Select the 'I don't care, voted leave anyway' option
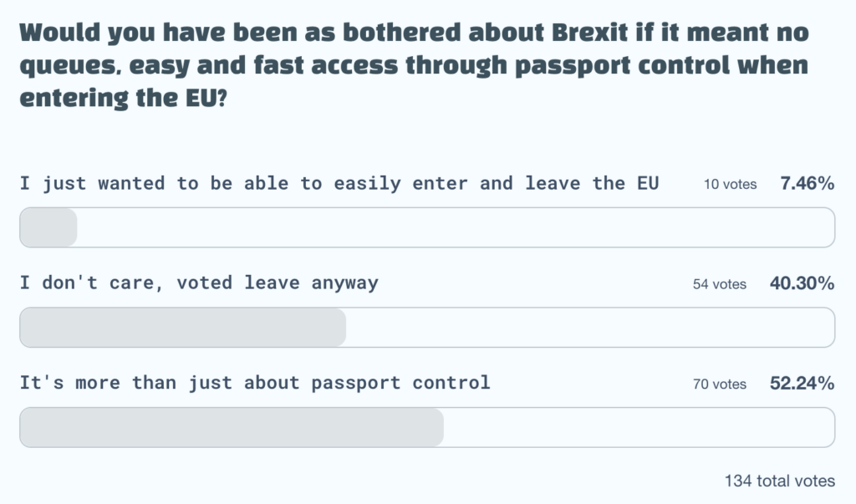Image resolution: width=856 pixels, height=504 pixels. [199, 283]
